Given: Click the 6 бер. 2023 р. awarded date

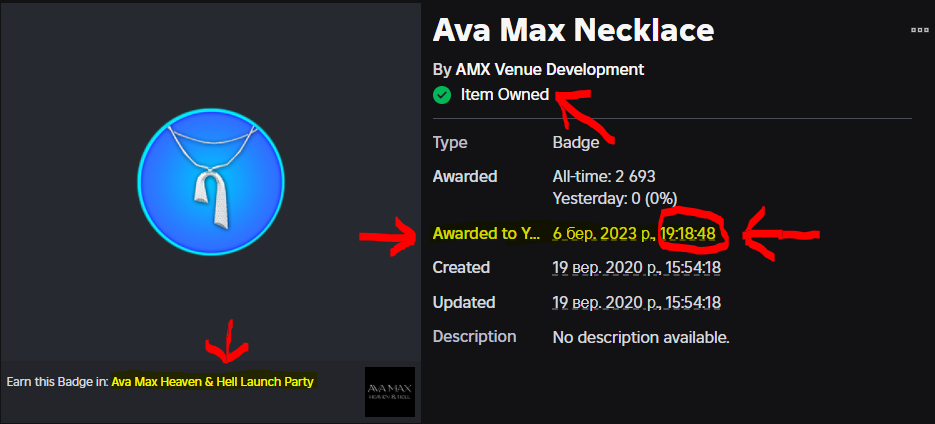Looking at the screenshot, I should click(x=603, y=234).
